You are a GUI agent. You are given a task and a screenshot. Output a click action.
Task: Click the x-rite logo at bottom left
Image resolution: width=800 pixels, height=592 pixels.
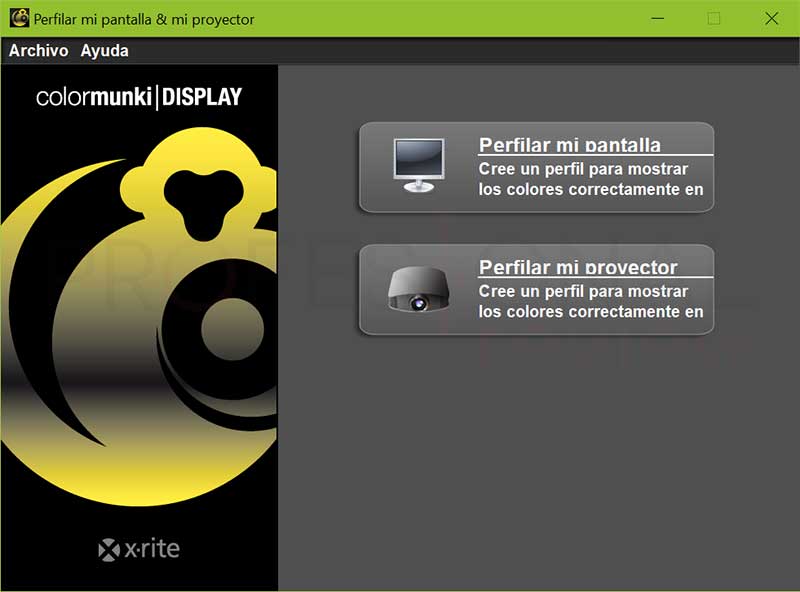click(139, 549)
